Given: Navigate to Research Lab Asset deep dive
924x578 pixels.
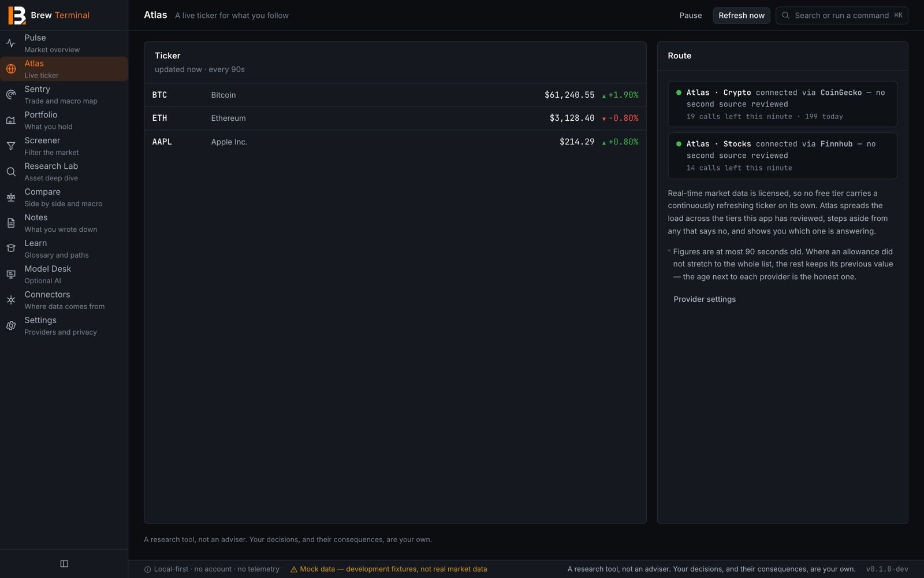Looking at the screenshot, I should click(x=64, y=172).
